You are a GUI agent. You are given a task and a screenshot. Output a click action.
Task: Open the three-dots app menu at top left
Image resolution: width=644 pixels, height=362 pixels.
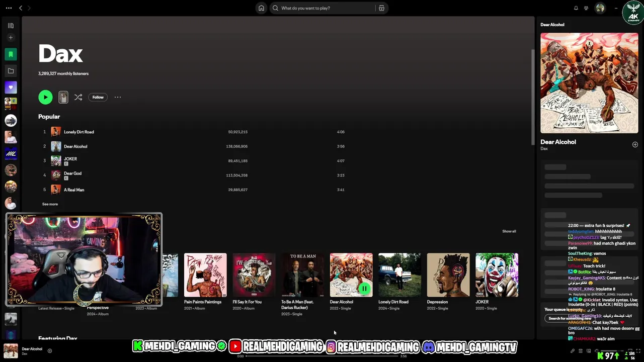pos(9,8)
